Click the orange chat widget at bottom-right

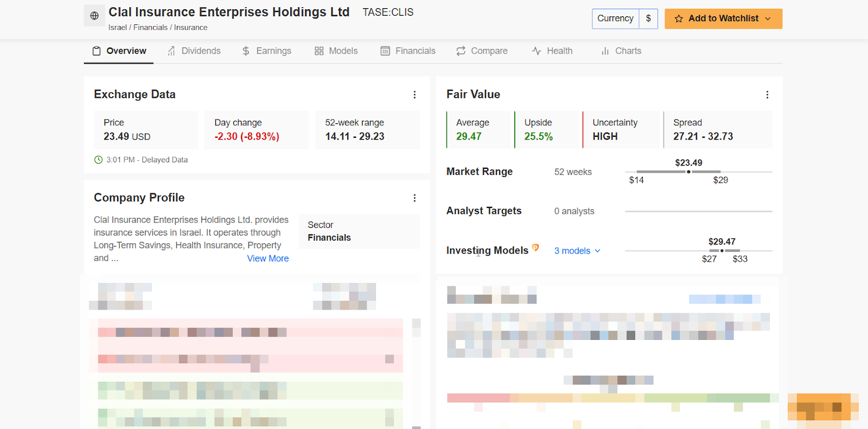click(823, 407)
